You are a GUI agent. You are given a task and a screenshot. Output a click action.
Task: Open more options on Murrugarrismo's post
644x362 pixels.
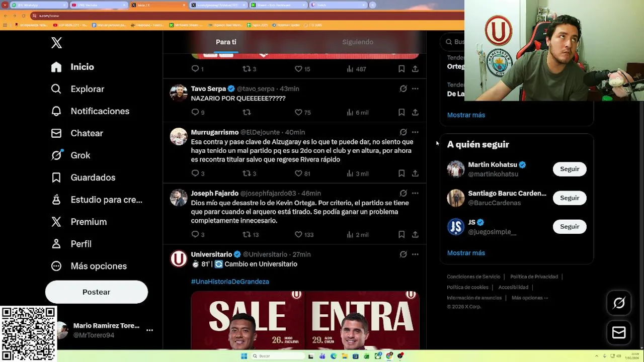[x=415, y=132]
